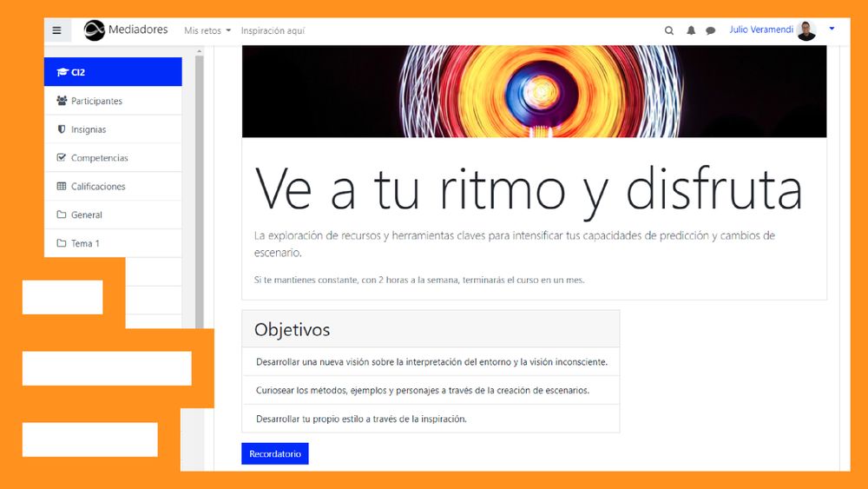This screenshot has height=489, width=868.
Task: Open the messages chat bubble icon
Action: pyautogui.click(x=711, y=30)
